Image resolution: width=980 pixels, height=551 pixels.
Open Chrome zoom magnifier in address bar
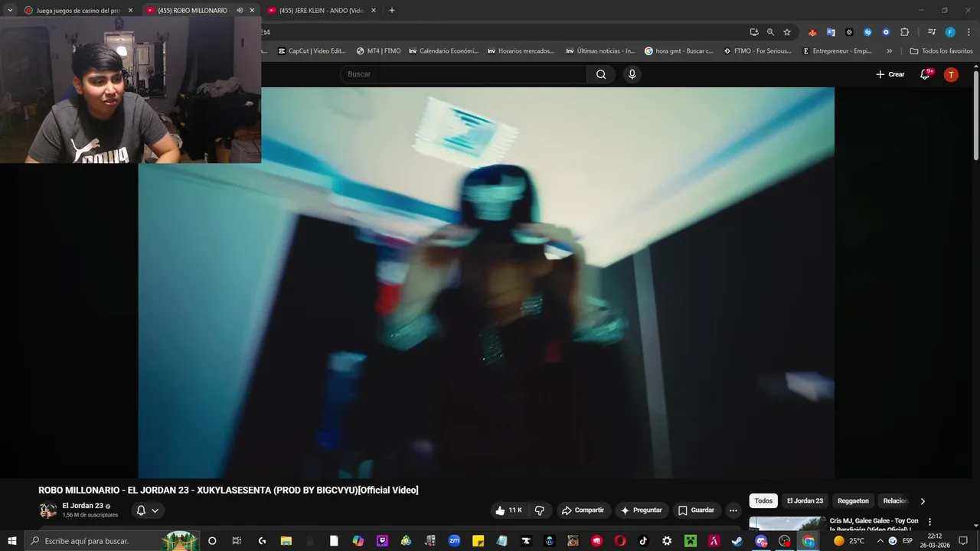coord(770,32)
